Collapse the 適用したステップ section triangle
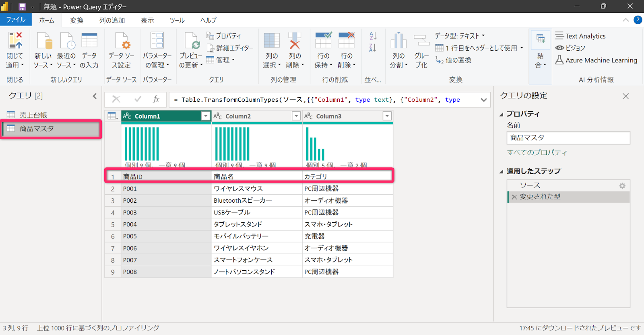The width and height of the screenshot is (644, 335). [502, 172]
